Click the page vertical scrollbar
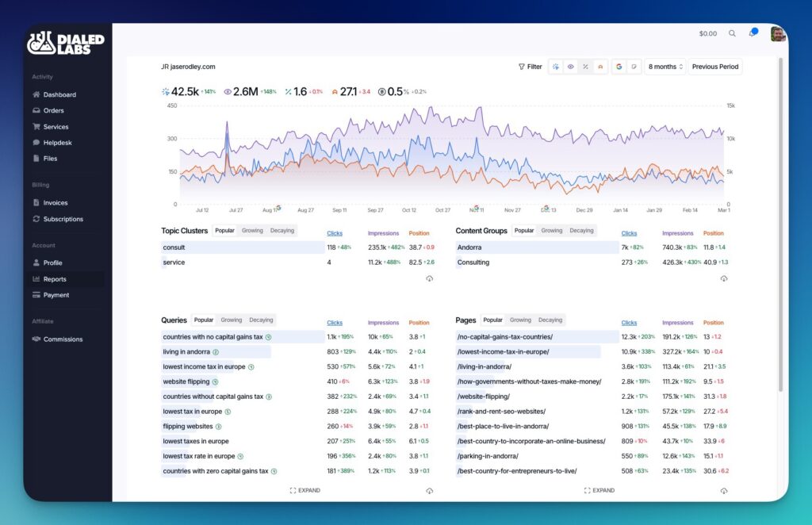 pyautogui.click(x=780, y=224)
